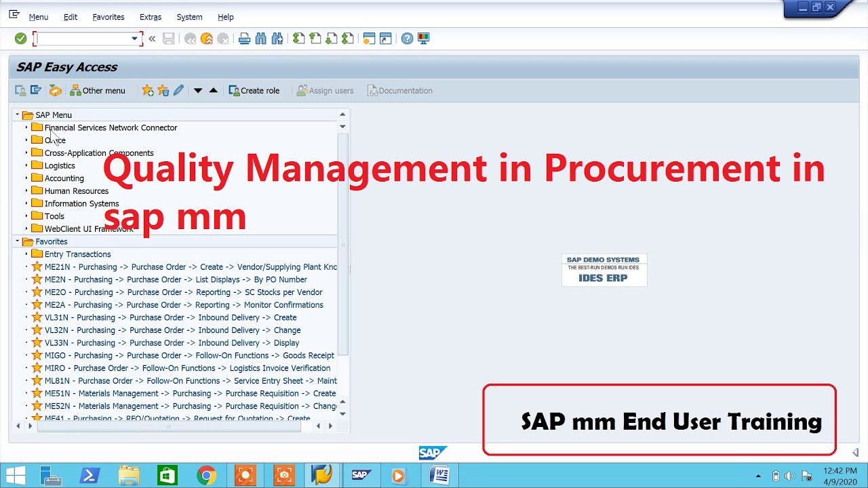This screenshot has height=488, width=868.
Task: Click the Assign users button
Action: coord(325,90)
